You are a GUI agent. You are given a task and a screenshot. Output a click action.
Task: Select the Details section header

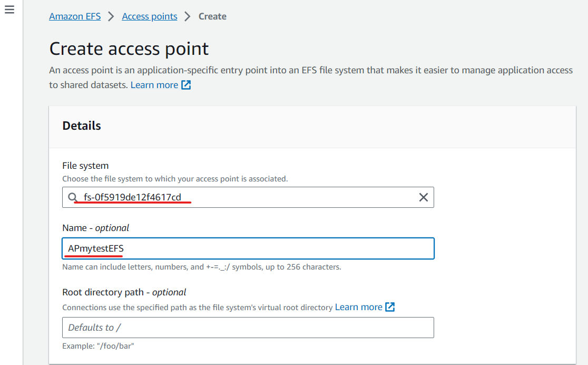(81, 126)
